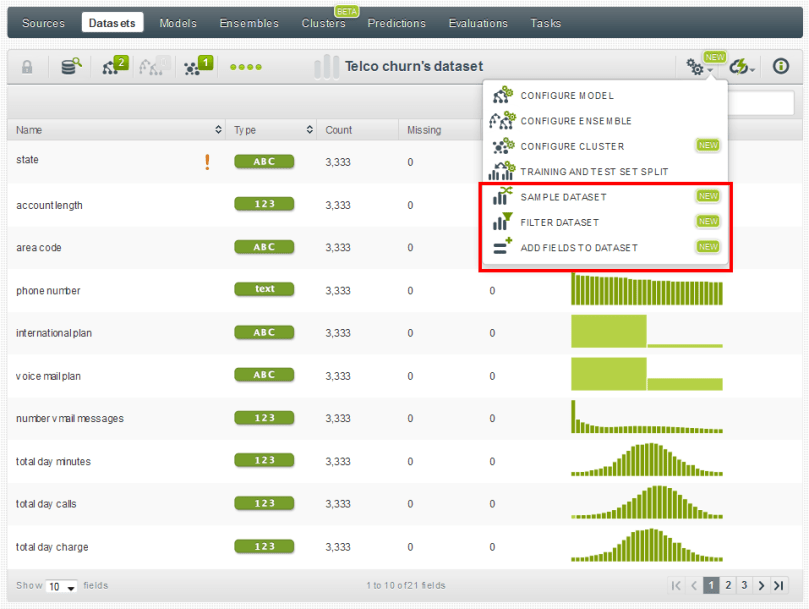
Task: Open the gear configure dropdown menu
Action: coord(697,67)
